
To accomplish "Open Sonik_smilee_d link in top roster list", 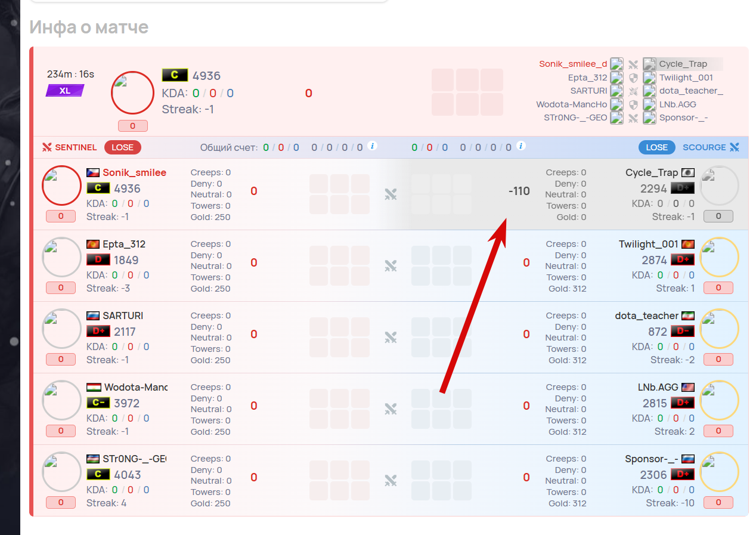I will 573,64.
